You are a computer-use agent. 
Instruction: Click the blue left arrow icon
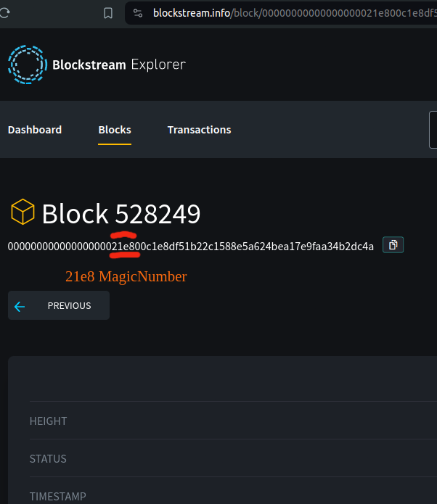[x=20, y=306]
